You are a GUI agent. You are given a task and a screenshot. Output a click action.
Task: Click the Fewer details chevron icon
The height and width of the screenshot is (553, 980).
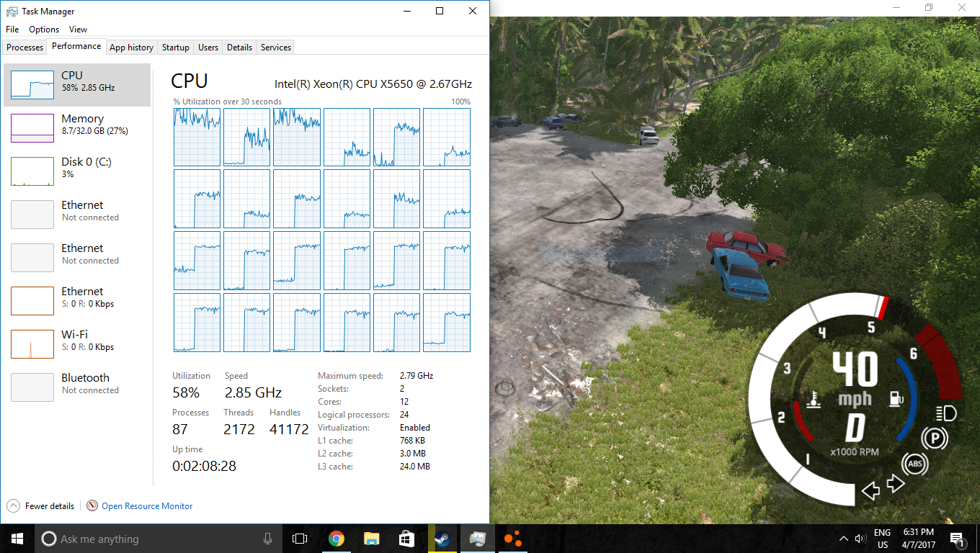pyautogui.click(x=14, y=505)
